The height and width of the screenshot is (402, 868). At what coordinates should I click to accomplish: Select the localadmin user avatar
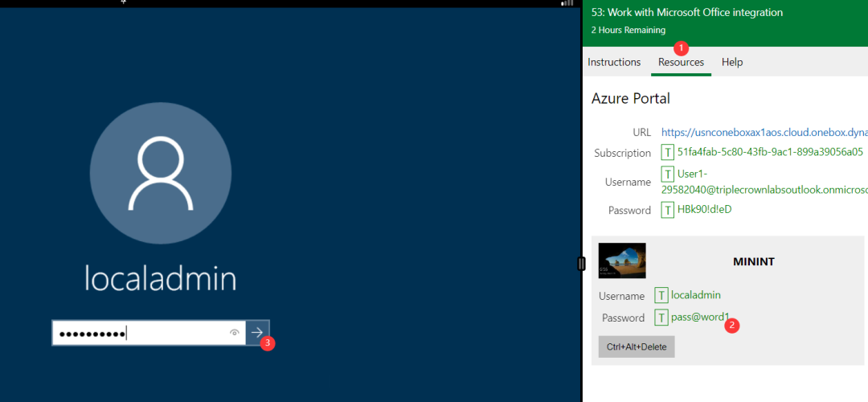[x=161, y=173]
